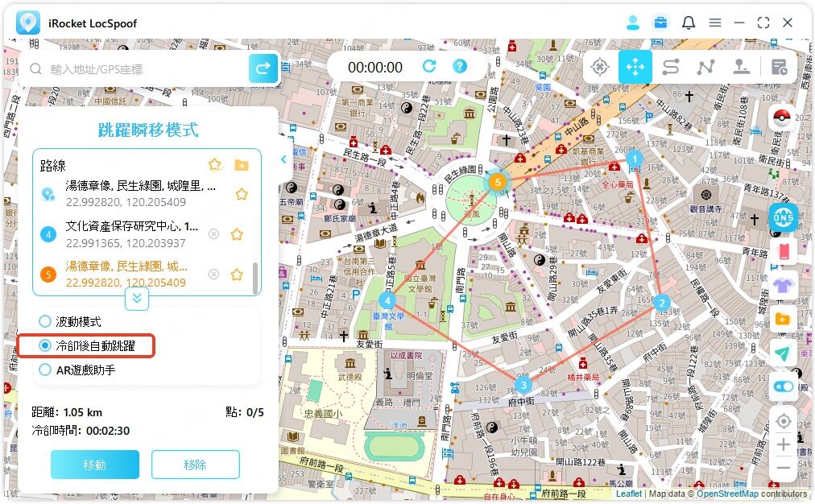Image resolution: width=815 pixels, height=504 pixels.
Task: Click the locate GPS target icon in toolbar
Action: [x=599, y=67]
